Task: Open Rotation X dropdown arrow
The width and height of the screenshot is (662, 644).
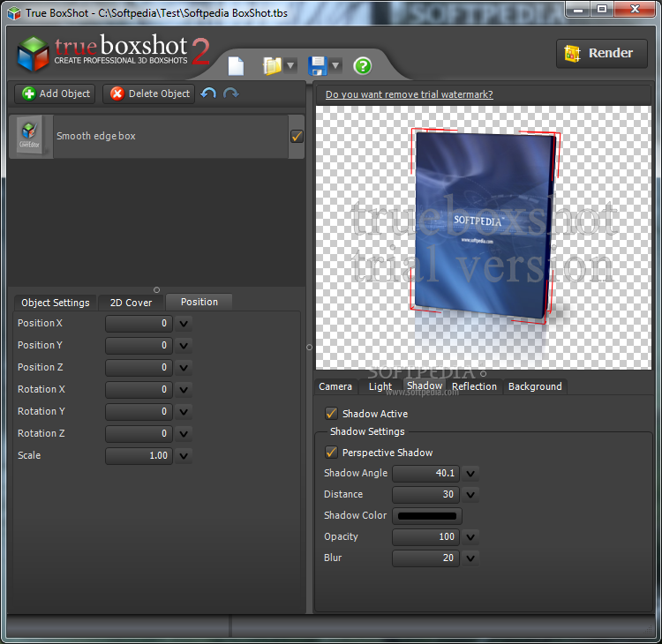Action: (x=184, y=390)
